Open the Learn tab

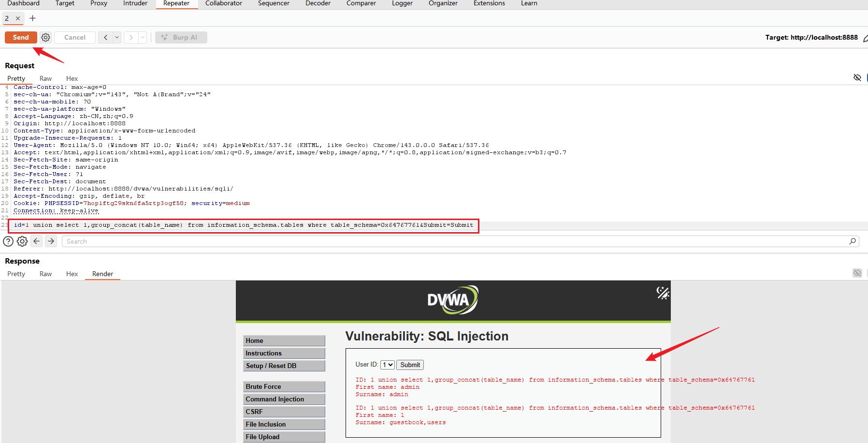[529, 3]
